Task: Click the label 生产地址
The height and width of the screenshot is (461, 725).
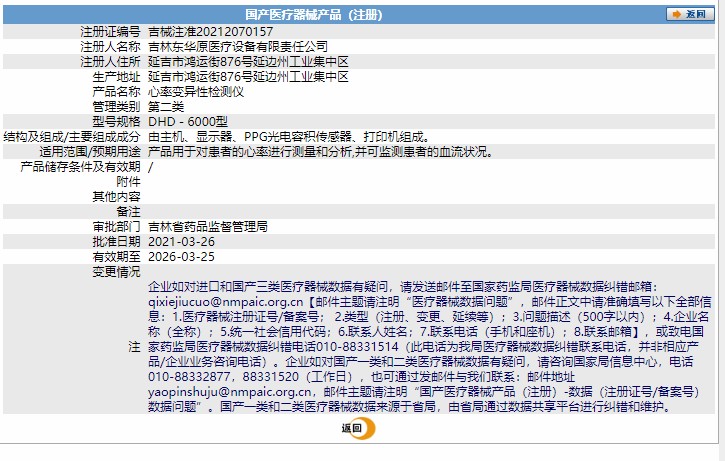Action: coord(116,76)
